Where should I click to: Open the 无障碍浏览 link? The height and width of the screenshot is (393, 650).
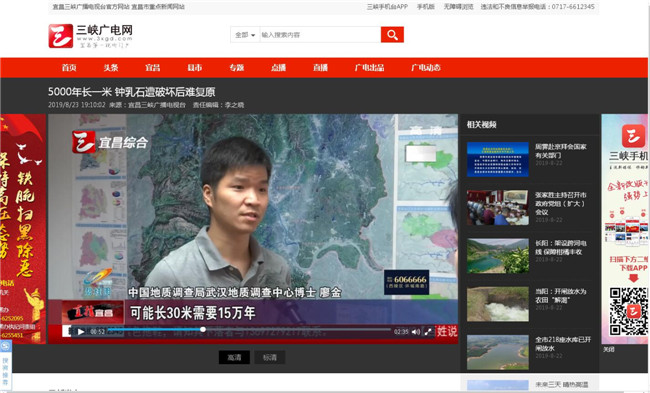point(458,7)
